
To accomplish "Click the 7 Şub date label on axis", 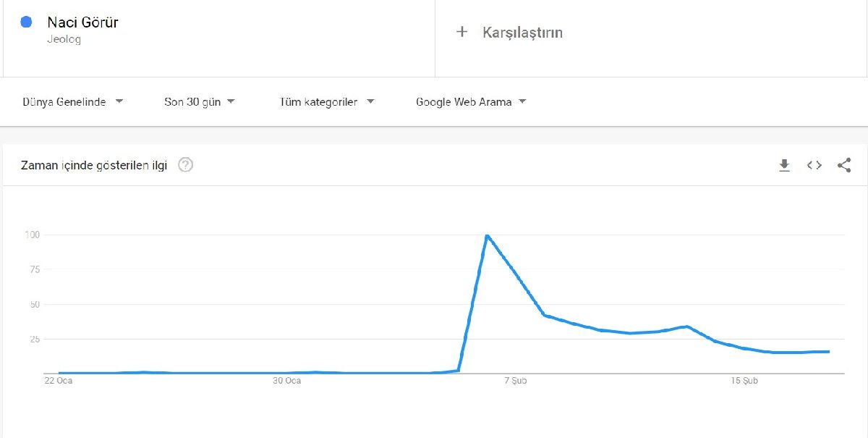I will click(514, 381).
